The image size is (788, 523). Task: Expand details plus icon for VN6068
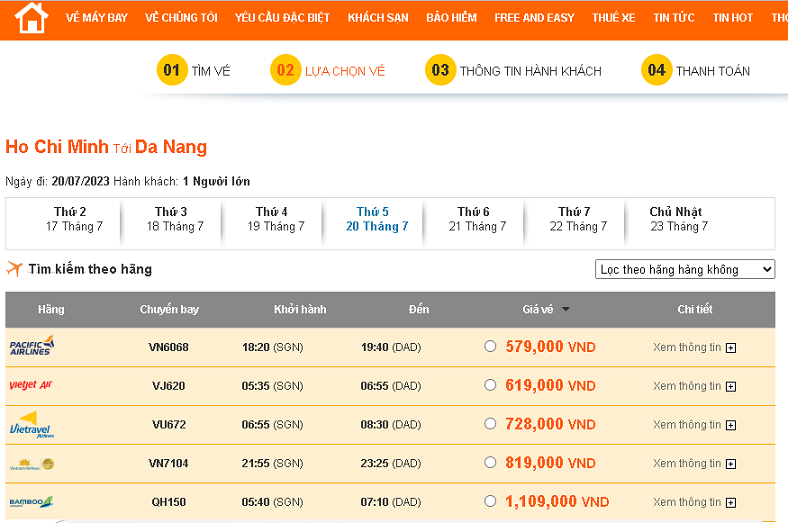pos(731,348)
